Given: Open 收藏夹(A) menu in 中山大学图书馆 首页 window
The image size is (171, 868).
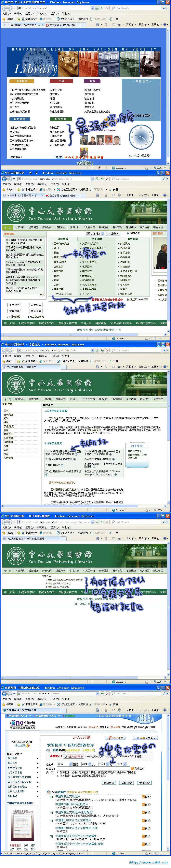Looking at the screenshot, I should tap(42, 184).
